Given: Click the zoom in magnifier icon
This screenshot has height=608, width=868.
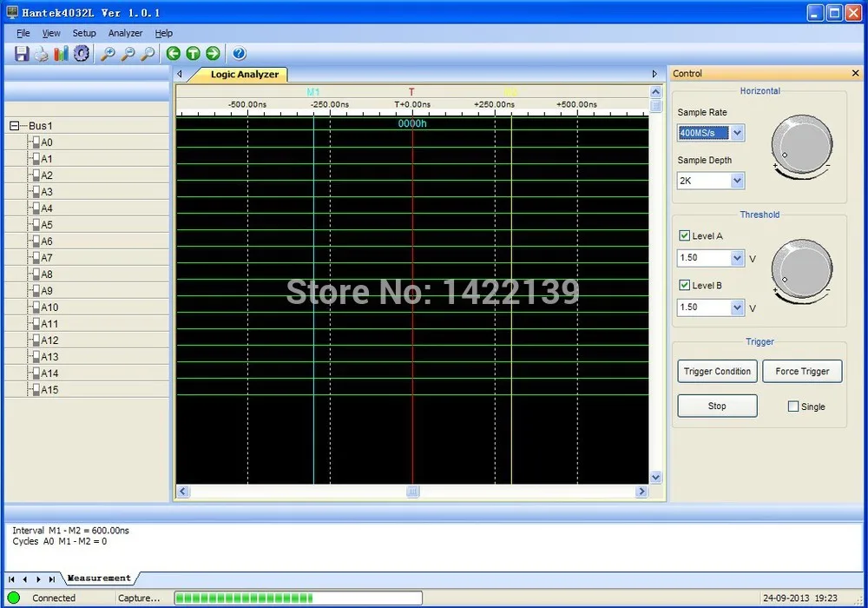Looking at the screenshot, I should pos(108,54).
